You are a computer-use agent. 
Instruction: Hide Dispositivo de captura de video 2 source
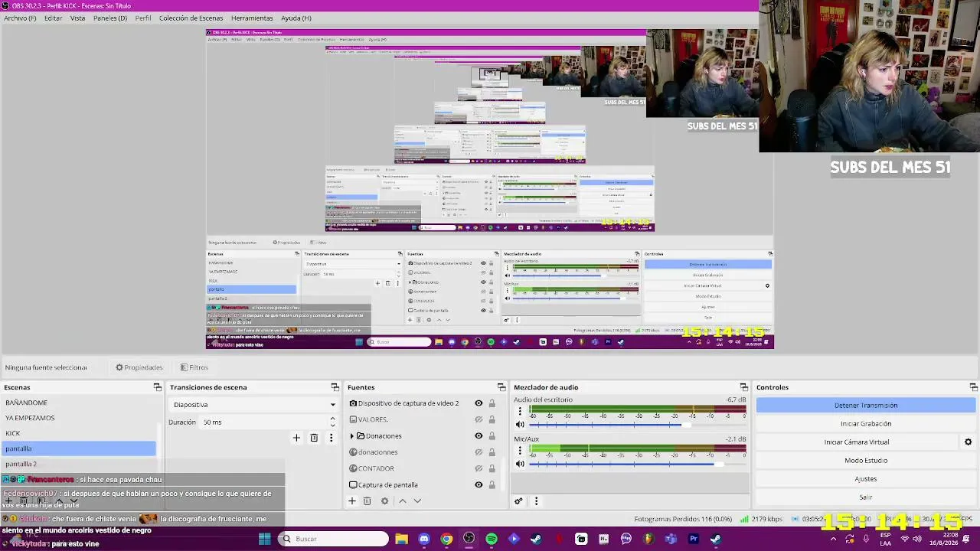point(479,403)
